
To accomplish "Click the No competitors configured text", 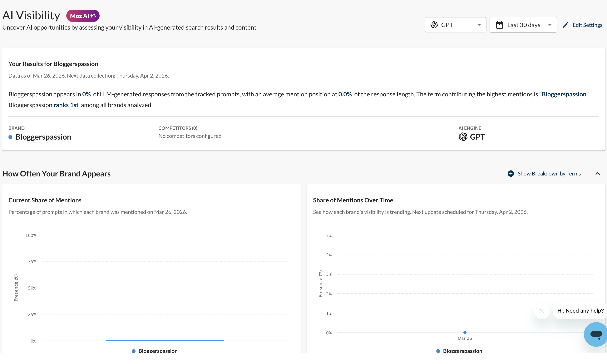I will click(190, 136).
